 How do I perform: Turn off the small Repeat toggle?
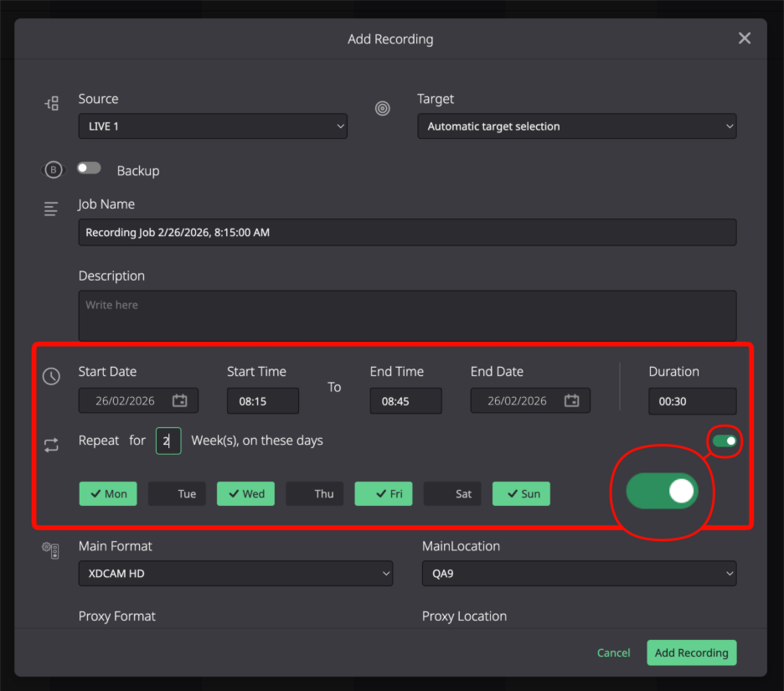coord(725,441)
